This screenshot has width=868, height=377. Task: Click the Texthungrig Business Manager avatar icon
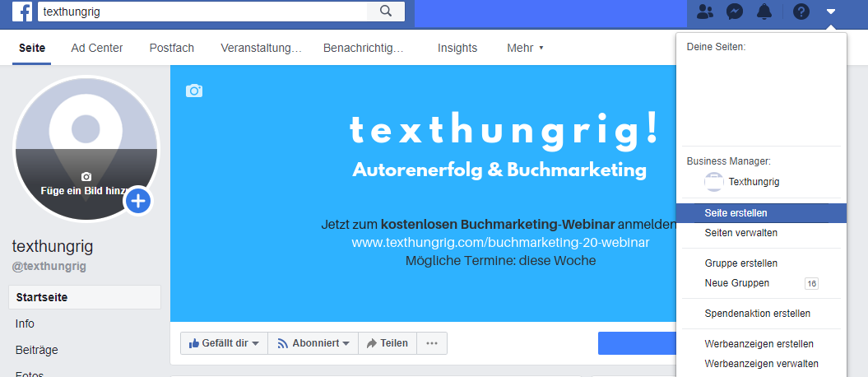tap(714, 182)
